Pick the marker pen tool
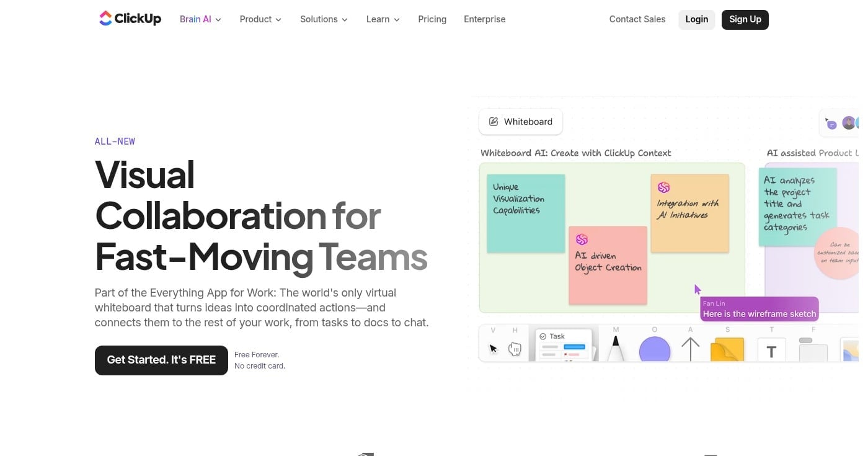 (616, 348)
